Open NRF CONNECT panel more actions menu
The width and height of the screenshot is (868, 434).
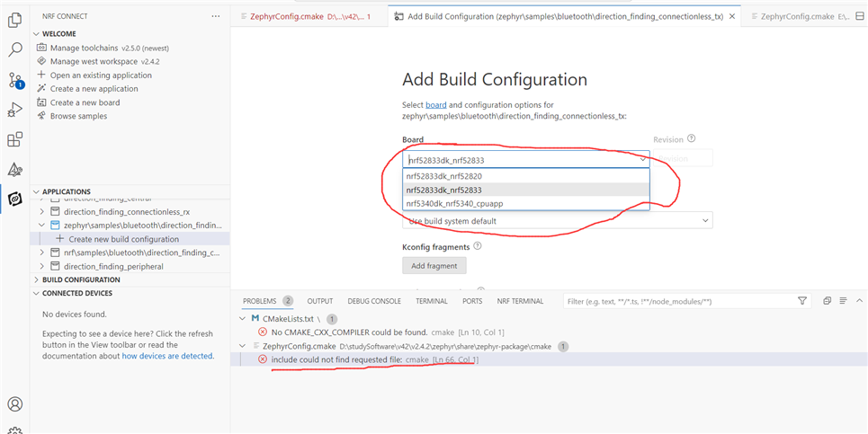tap(216, 16)
